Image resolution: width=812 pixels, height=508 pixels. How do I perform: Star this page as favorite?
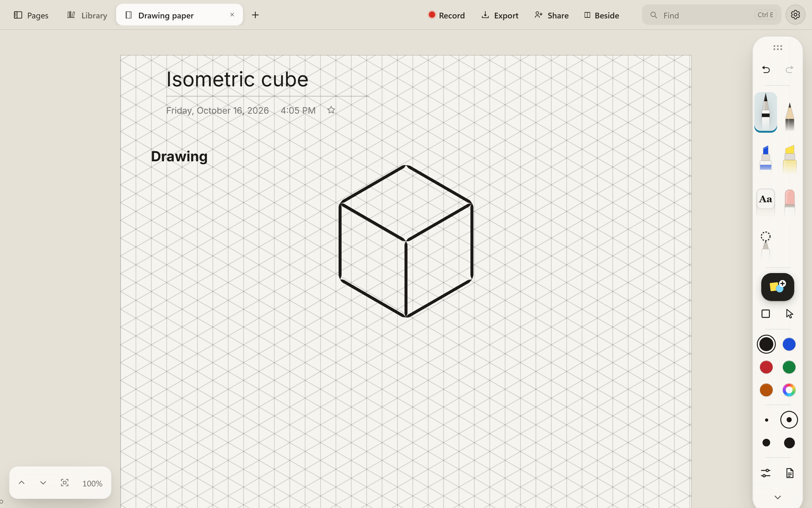pos(331,110)
